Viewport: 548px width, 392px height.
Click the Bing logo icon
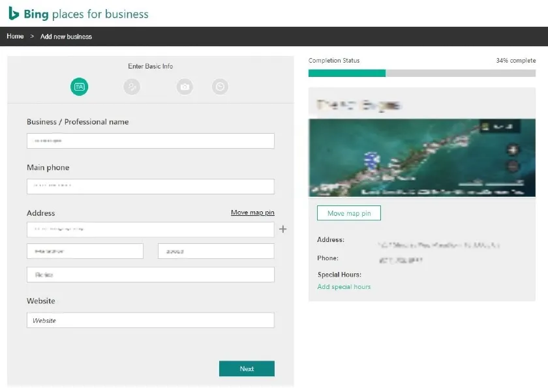coord(14,13)
